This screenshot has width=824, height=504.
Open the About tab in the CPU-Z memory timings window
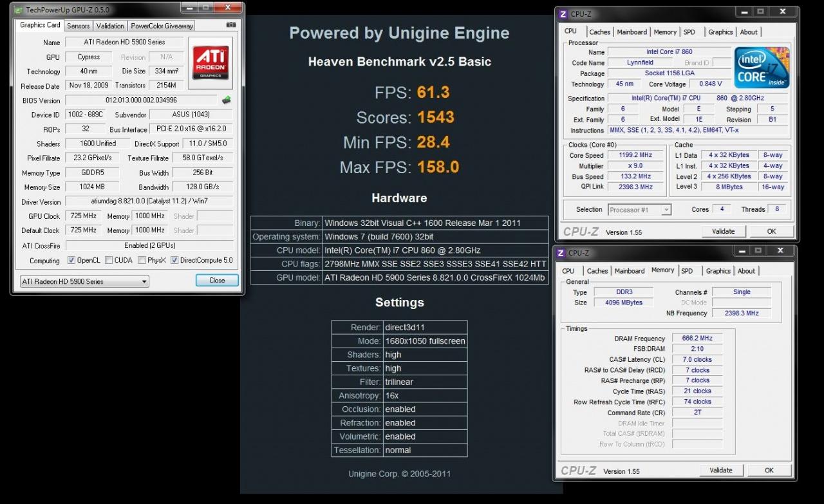click(746, 271)
